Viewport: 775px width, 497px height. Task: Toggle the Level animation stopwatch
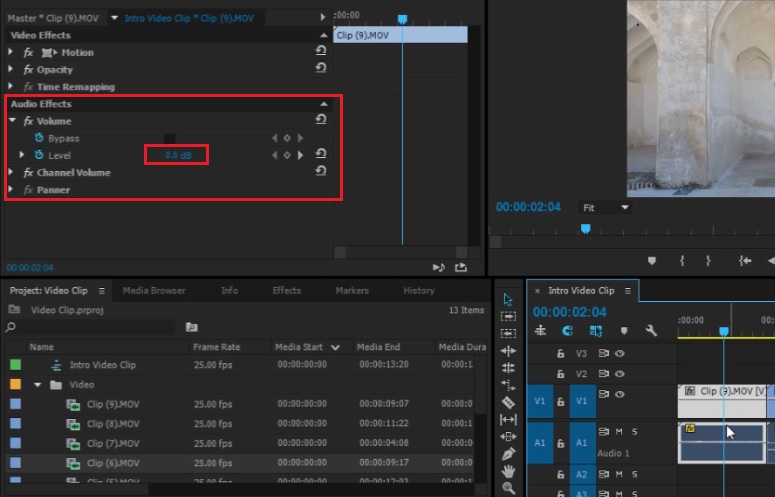pyautogui.click(x=39, y=155)
